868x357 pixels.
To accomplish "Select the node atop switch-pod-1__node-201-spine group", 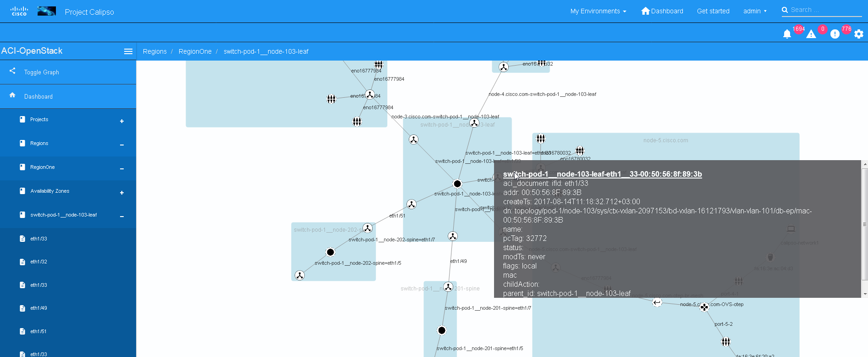I will pos(448,287).
